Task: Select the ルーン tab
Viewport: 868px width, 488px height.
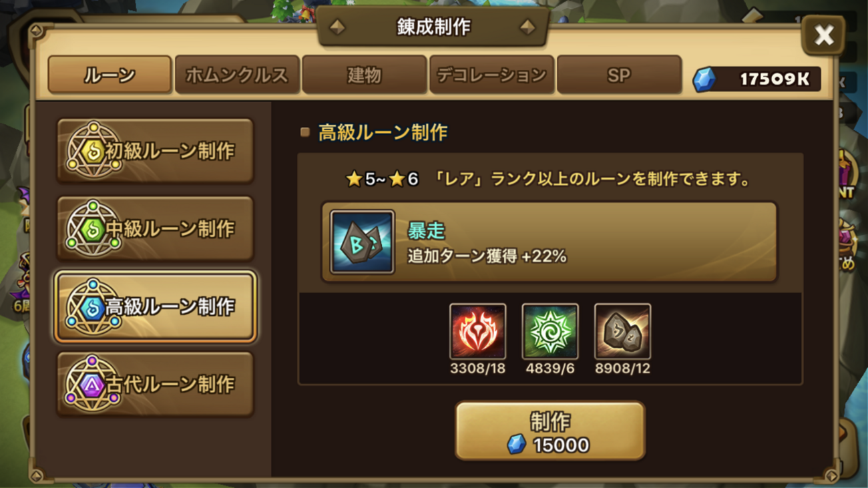Action: (x=110, y=75)
